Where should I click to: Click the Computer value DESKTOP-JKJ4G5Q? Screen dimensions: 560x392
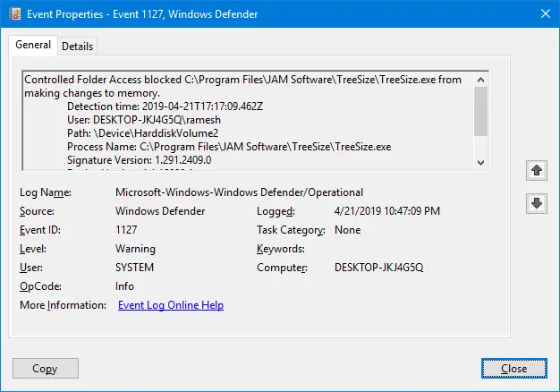click(379, 268)
